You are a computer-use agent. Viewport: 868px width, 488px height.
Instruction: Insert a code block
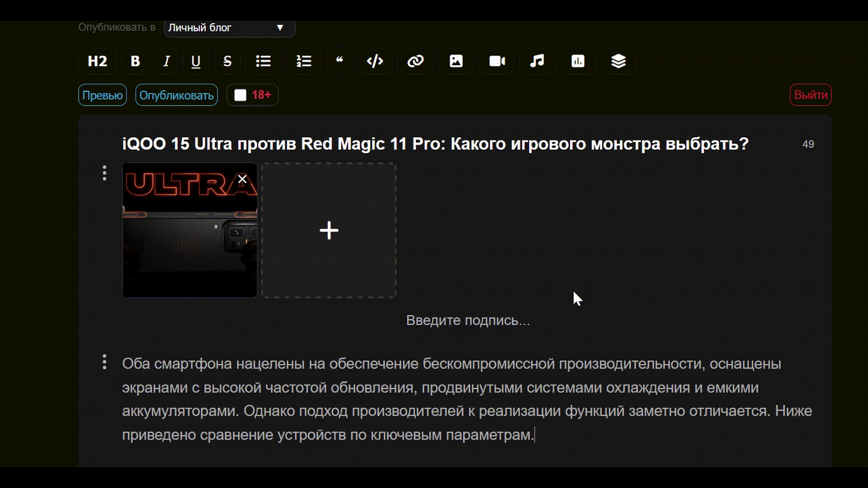pyautogui.click(x=375, y=61)
